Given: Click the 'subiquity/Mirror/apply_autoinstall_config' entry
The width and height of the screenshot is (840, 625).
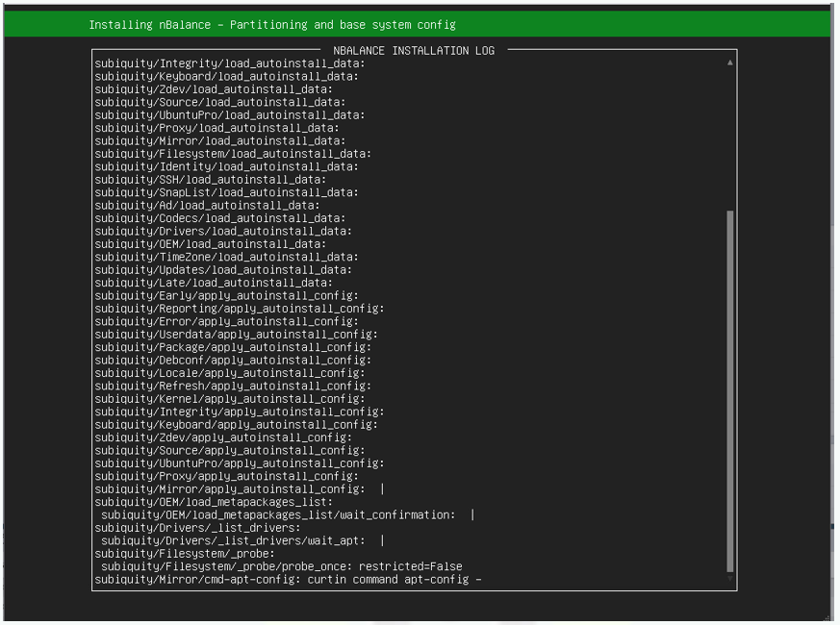Looking at the screenshot, I should pyautogui.click(x=229, y=489).
